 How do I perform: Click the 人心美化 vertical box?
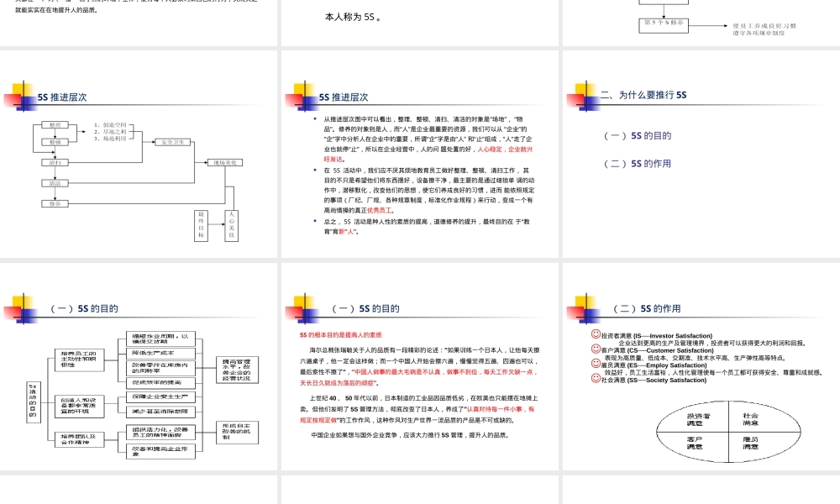pos(232,225)
